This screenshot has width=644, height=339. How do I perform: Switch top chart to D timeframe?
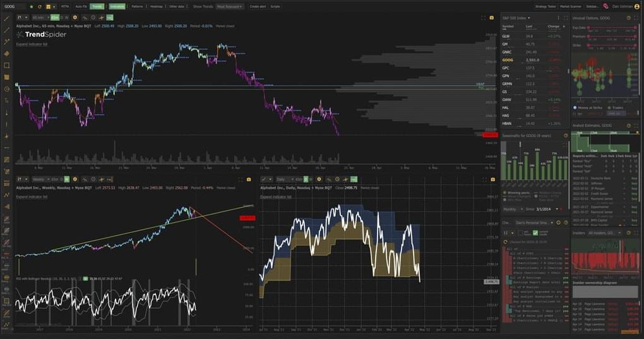click(x=62, y=18)
